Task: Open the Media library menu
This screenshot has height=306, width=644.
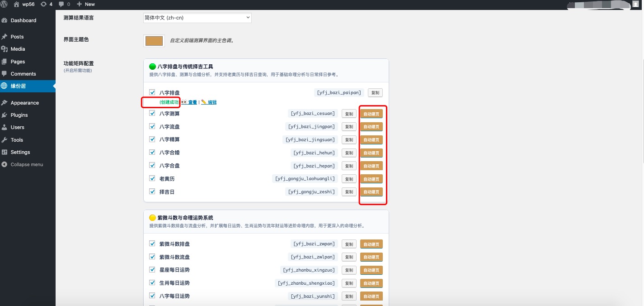Action: tap(28, 49)
